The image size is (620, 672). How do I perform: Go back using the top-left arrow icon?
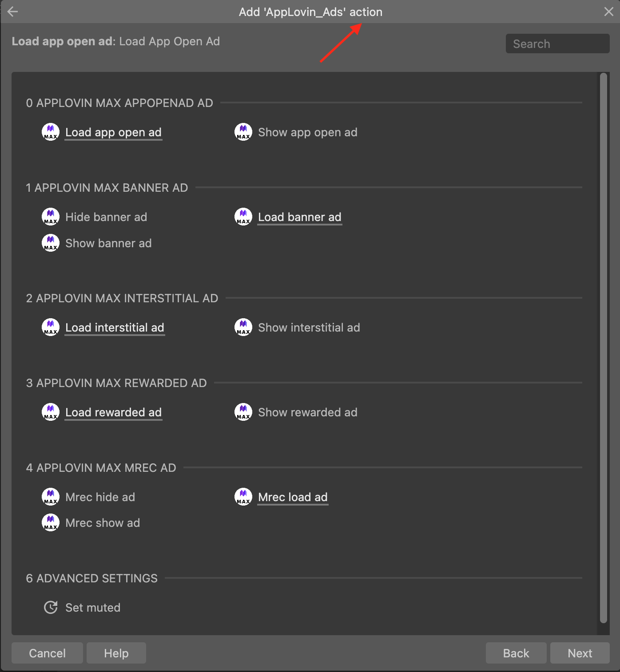(12, 12)
